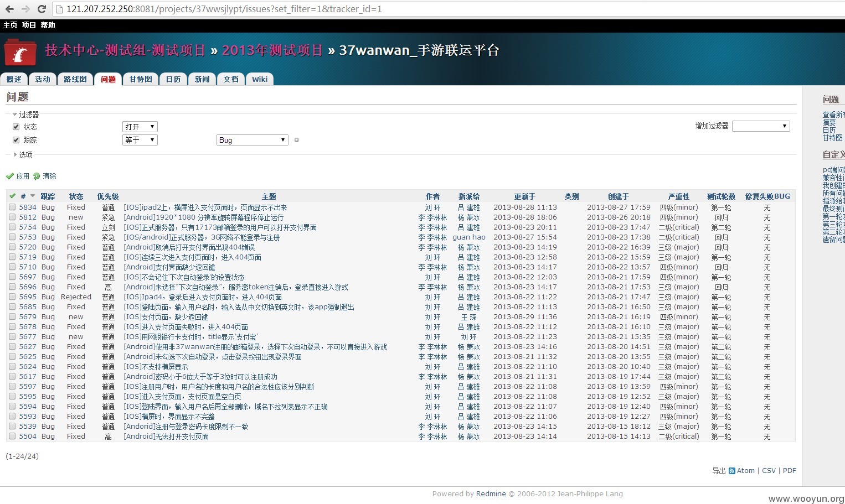Check the box for issue 5627
Image resolution: width=845 pixels, height=504 pixels.
12,347
